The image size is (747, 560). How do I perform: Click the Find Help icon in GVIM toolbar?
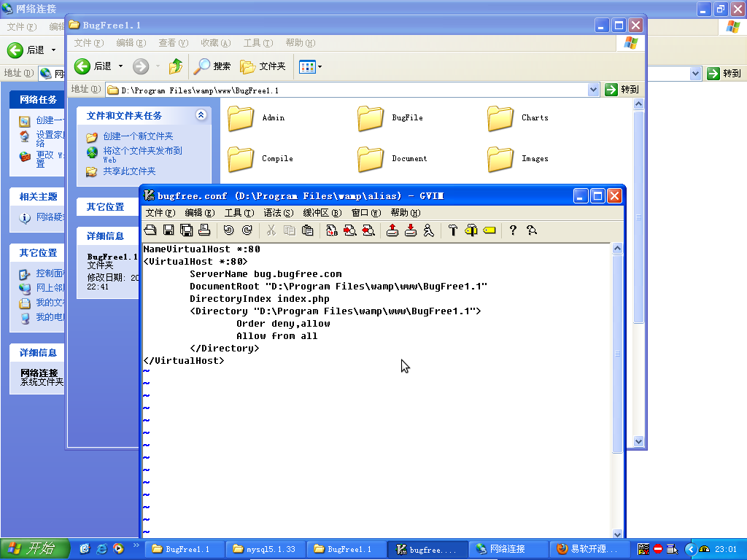pos(532,230)
